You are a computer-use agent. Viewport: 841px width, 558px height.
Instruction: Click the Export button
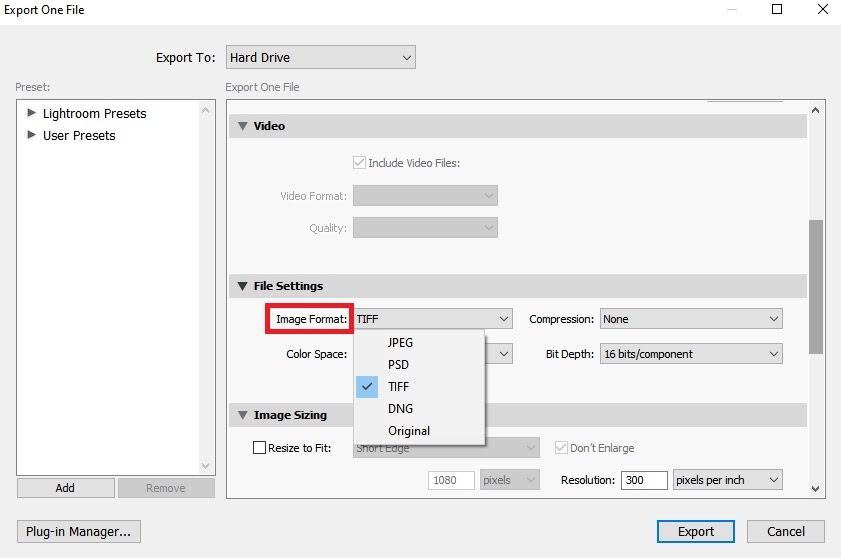pos(696,531)
